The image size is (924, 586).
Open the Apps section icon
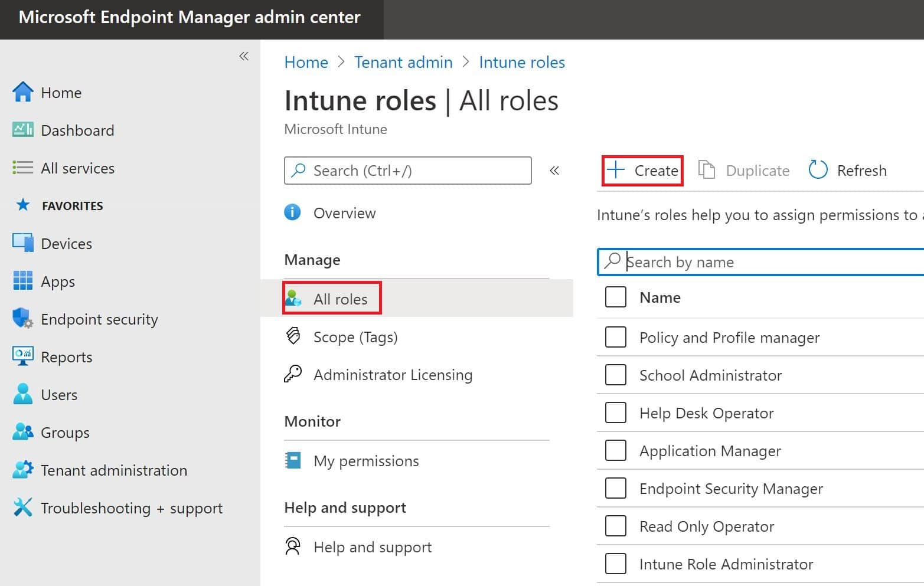pyautogui.click(x=22, y=281)
